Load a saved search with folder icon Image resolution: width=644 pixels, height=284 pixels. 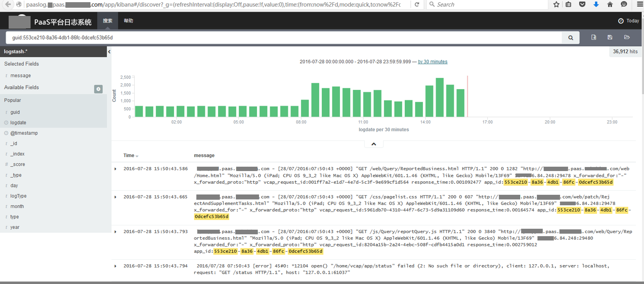[x=627, y=37]
